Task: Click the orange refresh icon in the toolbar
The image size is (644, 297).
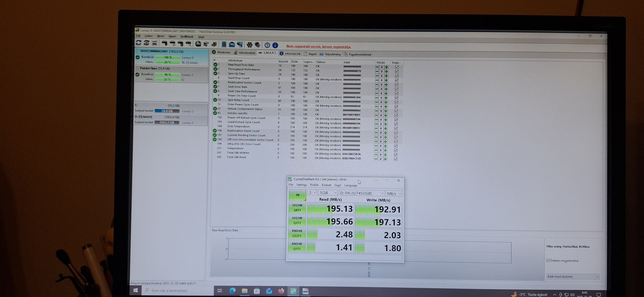Action: tap(147, 43)
